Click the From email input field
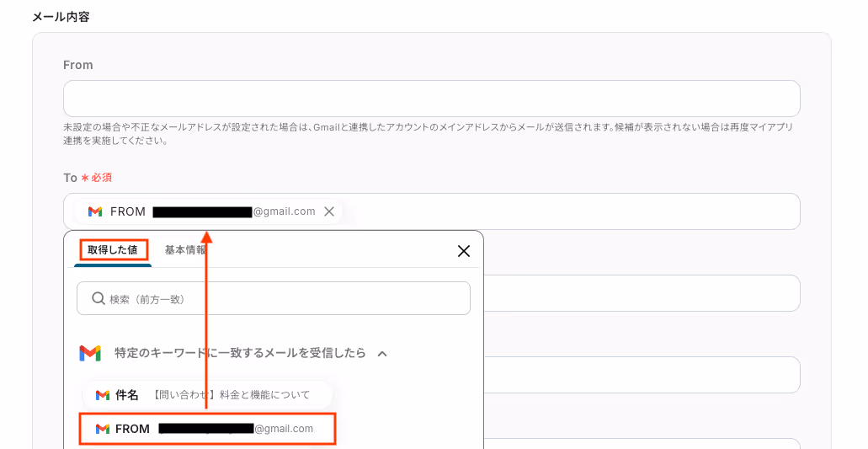The image size is (868, 449). (x=431, y=99)
